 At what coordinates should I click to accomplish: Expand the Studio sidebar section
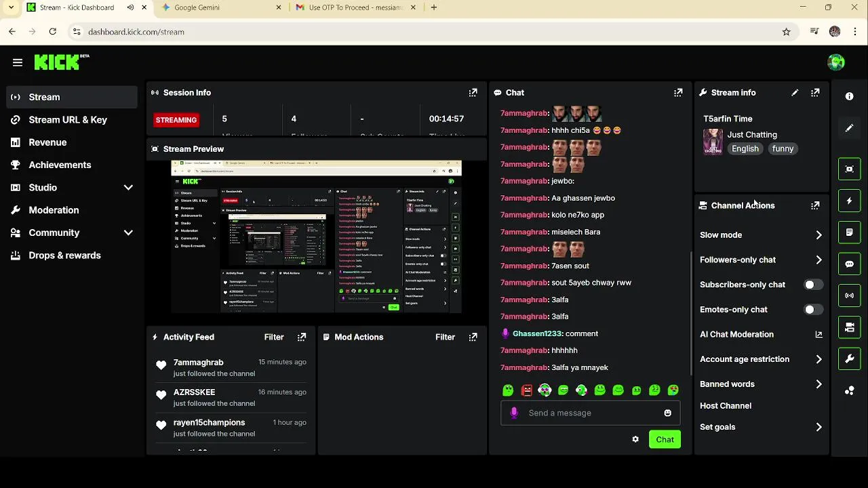[128, 188]
